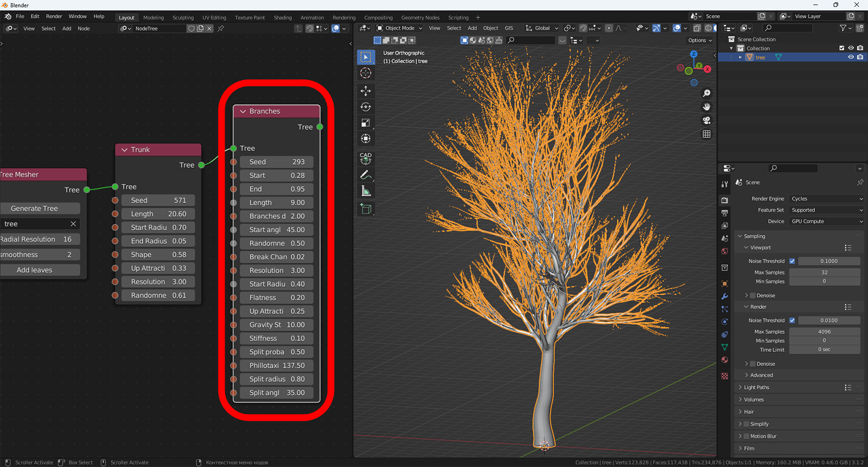Choose the Annotate pencil tool
The height and width of the screenshot is (467, 868).
click(x=366, y=175)
